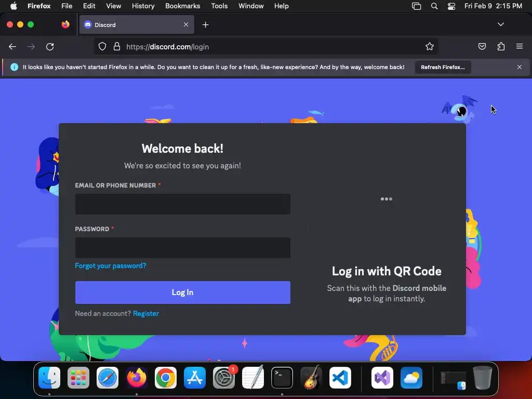532x399 pixels.
Task: Open Terminal from the Dock
Action: 282,378
